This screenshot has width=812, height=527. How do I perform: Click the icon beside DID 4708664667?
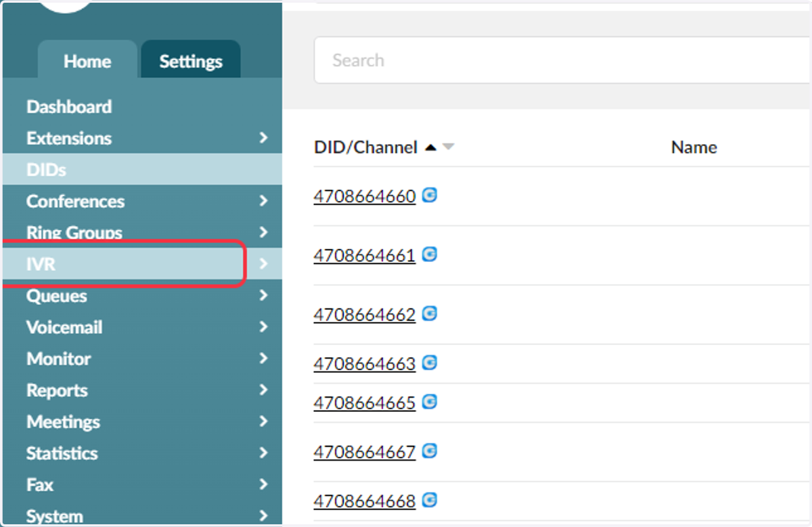click(x=430, y=451)
